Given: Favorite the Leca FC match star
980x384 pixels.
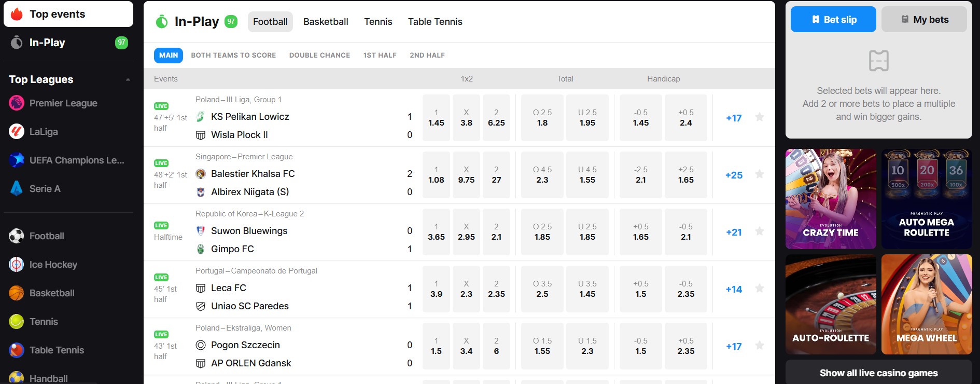Looking at the screenshot, I should (760, 289).
